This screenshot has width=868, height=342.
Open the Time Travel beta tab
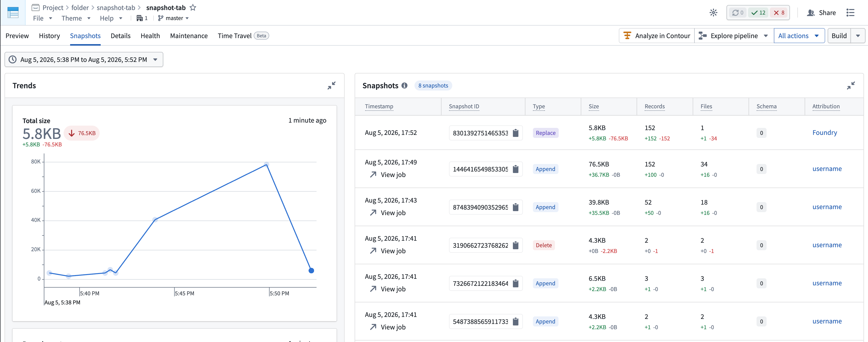(243, 36)
